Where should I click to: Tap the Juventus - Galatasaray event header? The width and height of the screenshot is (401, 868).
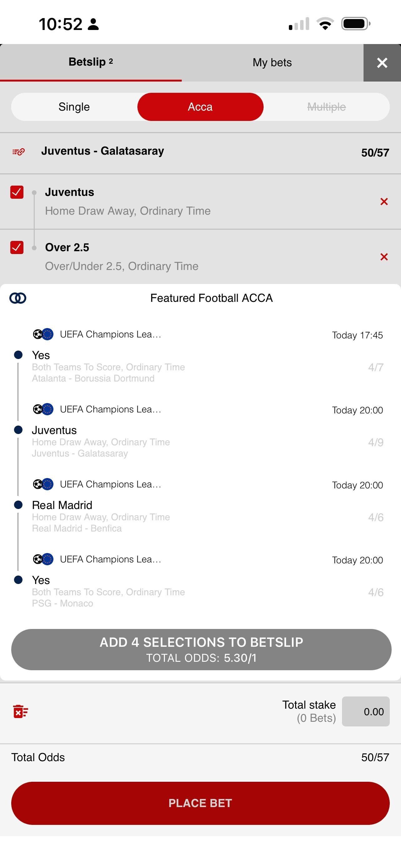point(103,151)
